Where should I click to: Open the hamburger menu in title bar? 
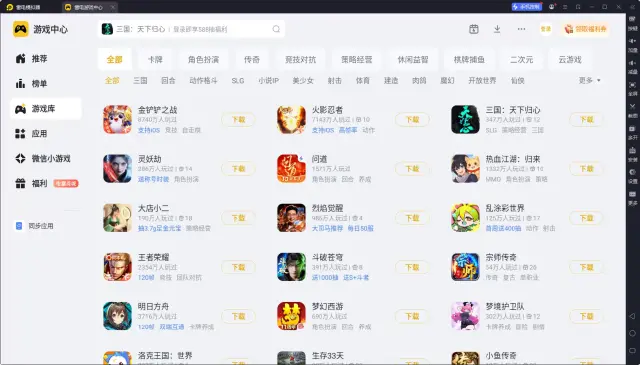point(565,7)
